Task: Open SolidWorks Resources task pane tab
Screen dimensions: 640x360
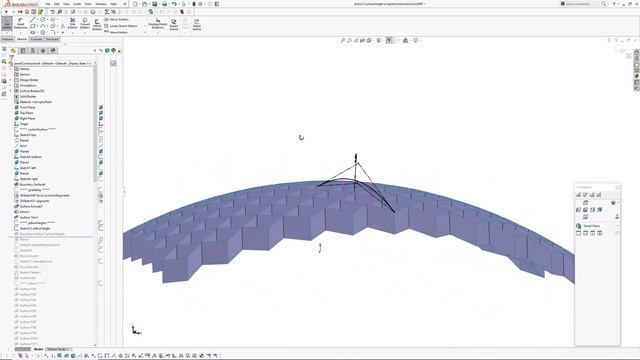Action: click(636, 53)
